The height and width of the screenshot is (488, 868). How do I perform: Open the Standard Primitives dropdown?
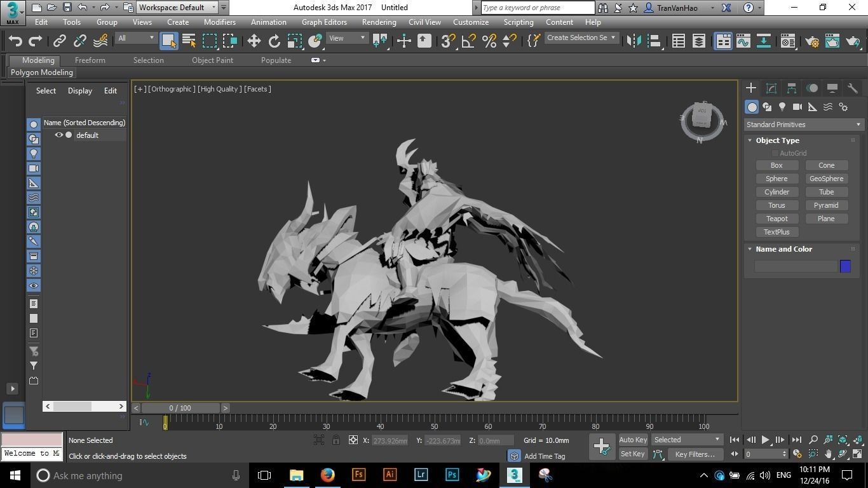(x=803, y=125)
